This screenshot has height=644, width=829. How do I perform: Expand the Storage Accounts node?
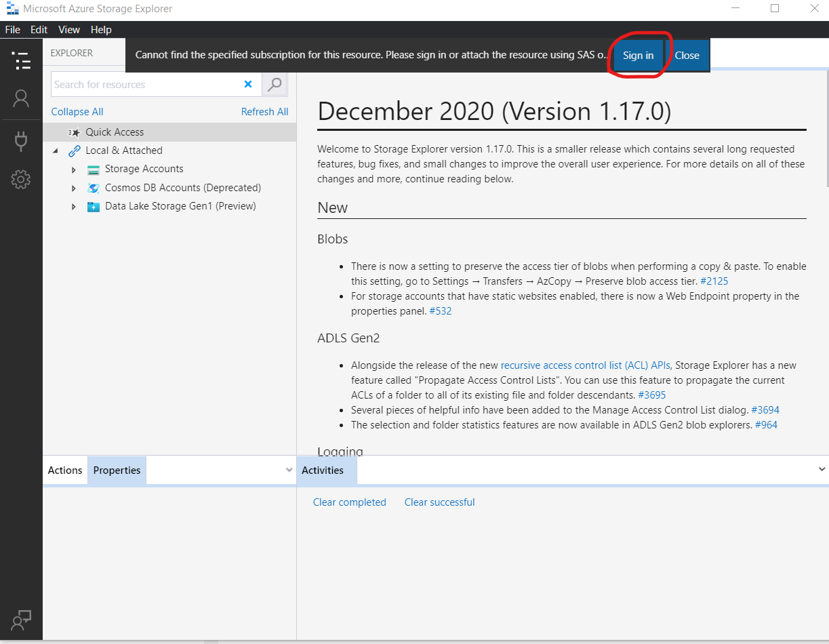click(x=74, y=169)
